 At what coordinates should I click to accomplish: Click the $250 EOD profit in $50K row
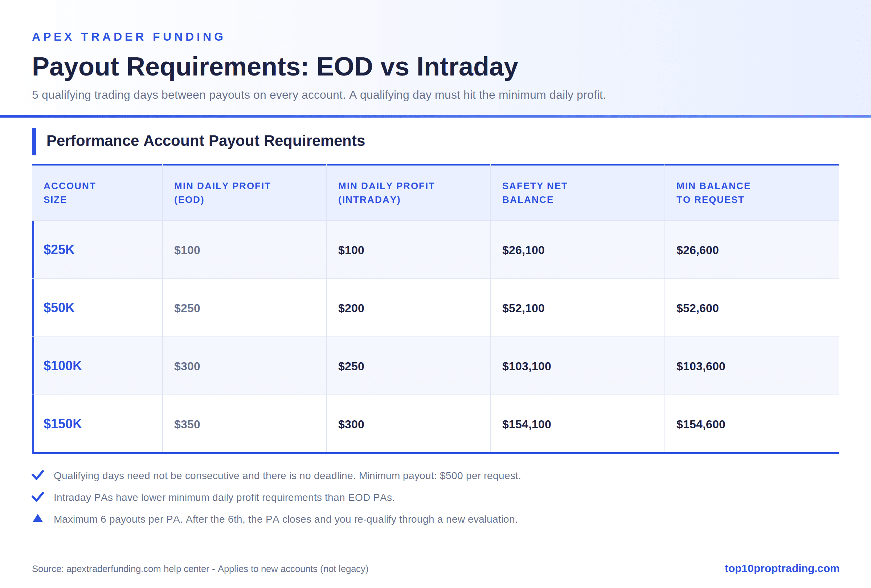pyautogui.click(x=187, y=308)
